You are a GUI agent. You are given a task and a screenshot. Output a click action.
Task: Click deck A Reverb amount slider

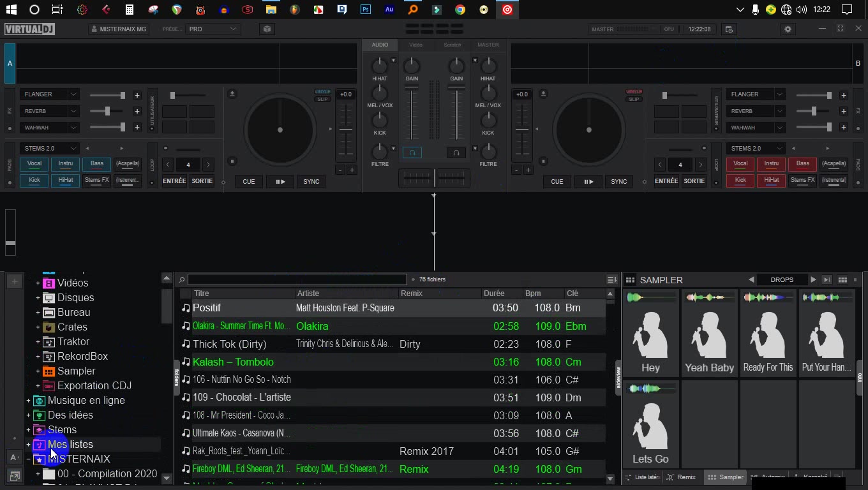point(107,111)
